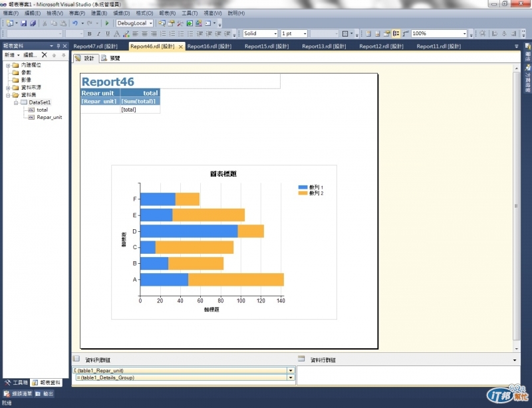Switch to the 預覽 preview tab
The image size is (532, 408).
point(111,58)
